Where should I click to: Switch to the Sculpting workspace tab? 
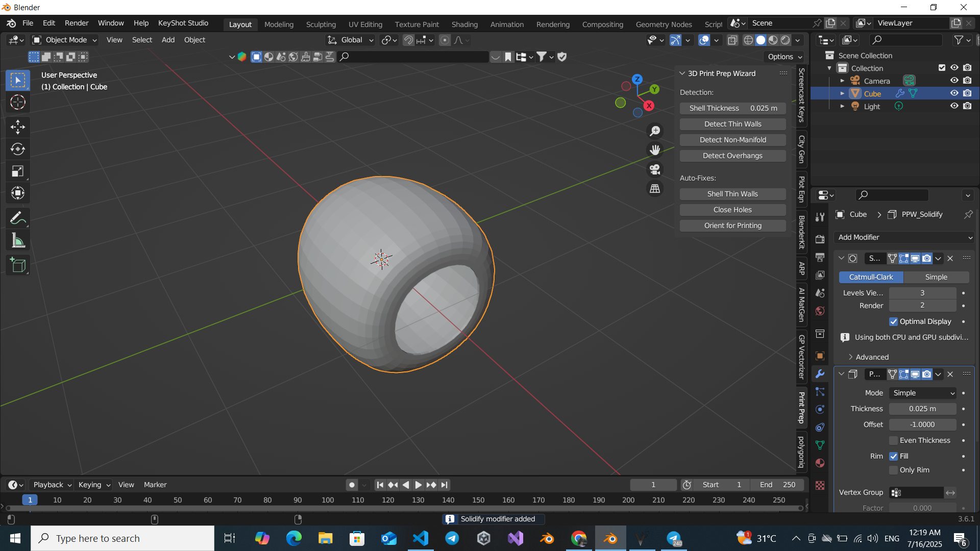click(x=321, y=24)
